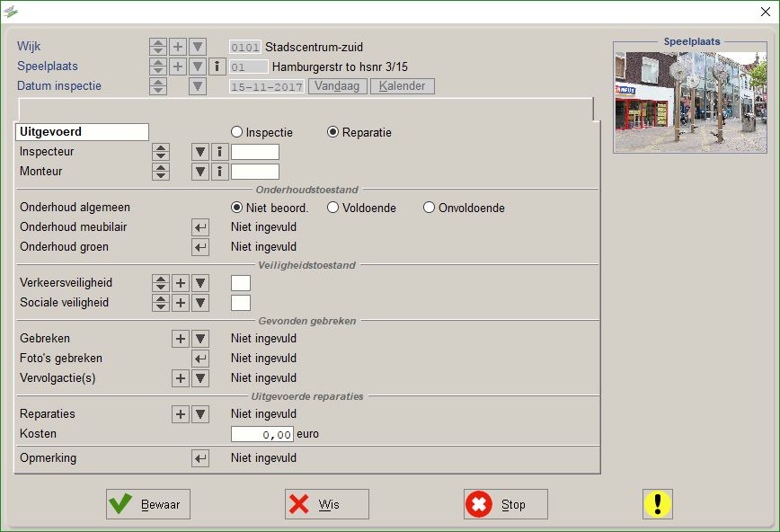Click the Kosten euro amount field

tap(262, 434)
